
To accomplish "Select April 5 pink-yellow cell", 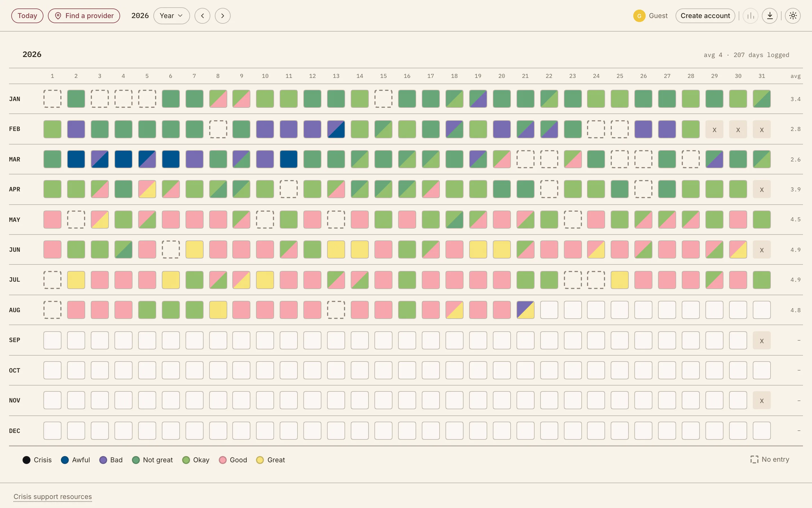I will tap(147, 189).
